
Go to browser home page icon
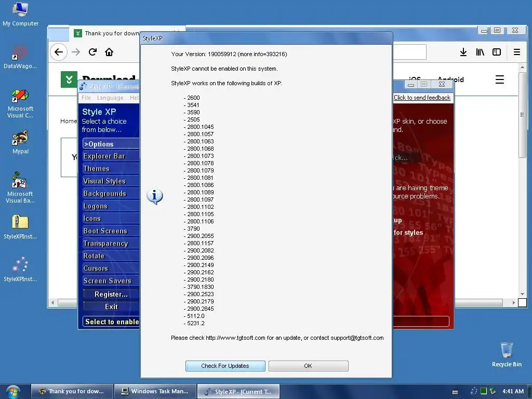[x=109, y=52]
